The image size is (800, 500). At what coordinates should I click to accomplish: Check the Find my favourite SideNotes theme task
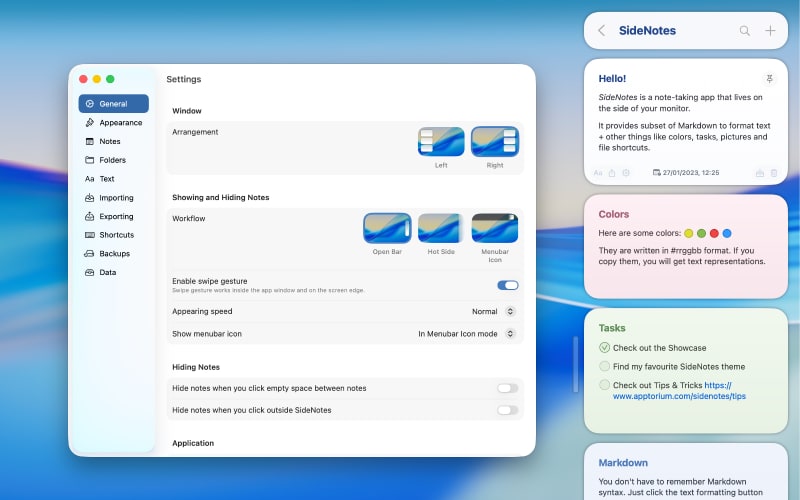pos(604,366)
